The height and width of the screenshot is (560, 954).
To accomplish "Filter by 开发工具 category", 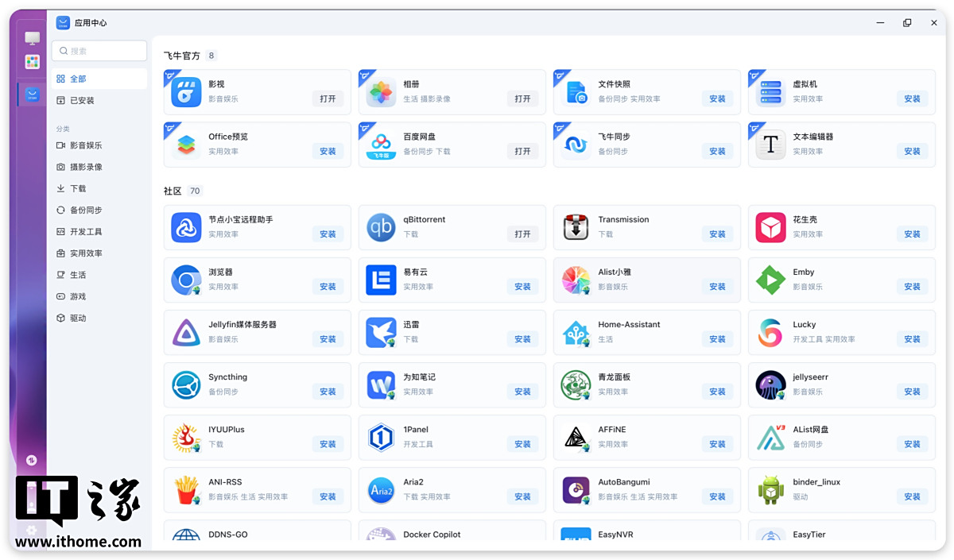I will click(86, 232).
